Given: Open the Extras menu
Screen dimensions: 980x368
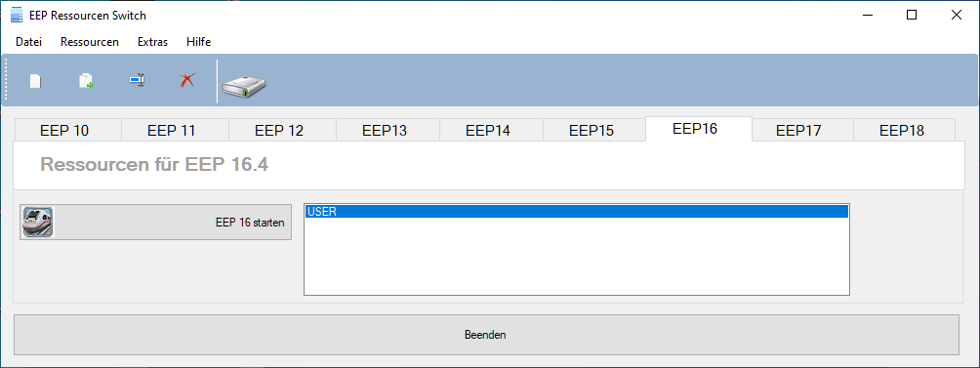Looking at the screenshot, I should click(x=152, y=42).
